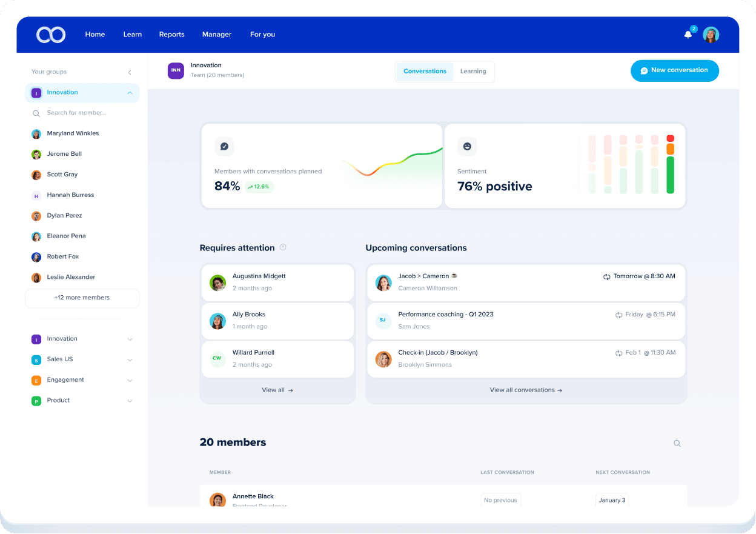Show the +12 more members

(82, 298)
